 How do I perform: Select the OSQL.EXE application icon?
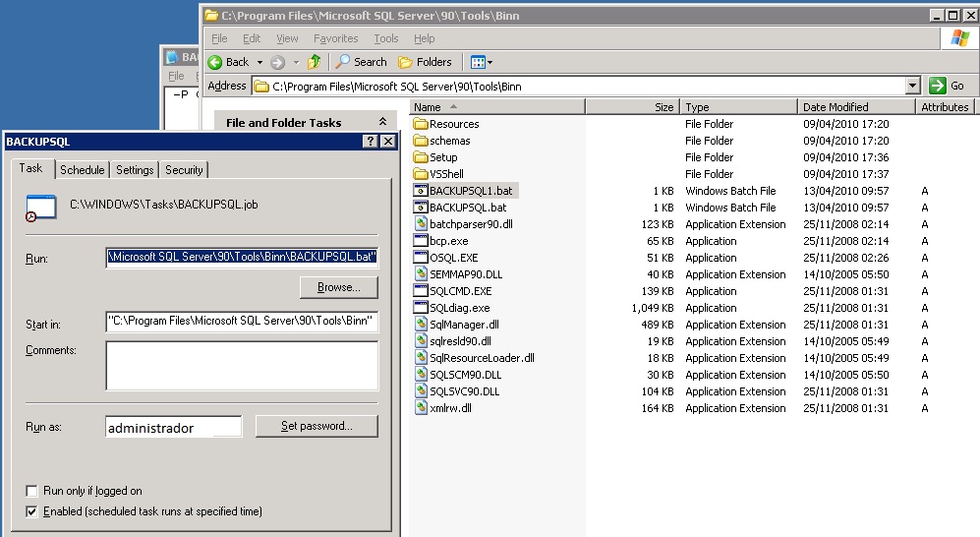(x=421, y=258)
